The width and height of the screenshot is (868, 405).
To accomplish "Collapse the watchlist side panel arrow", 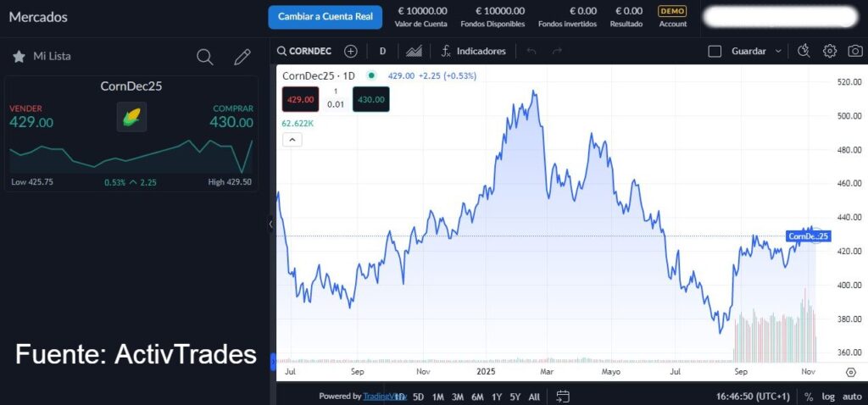I will tap(270, 224).
